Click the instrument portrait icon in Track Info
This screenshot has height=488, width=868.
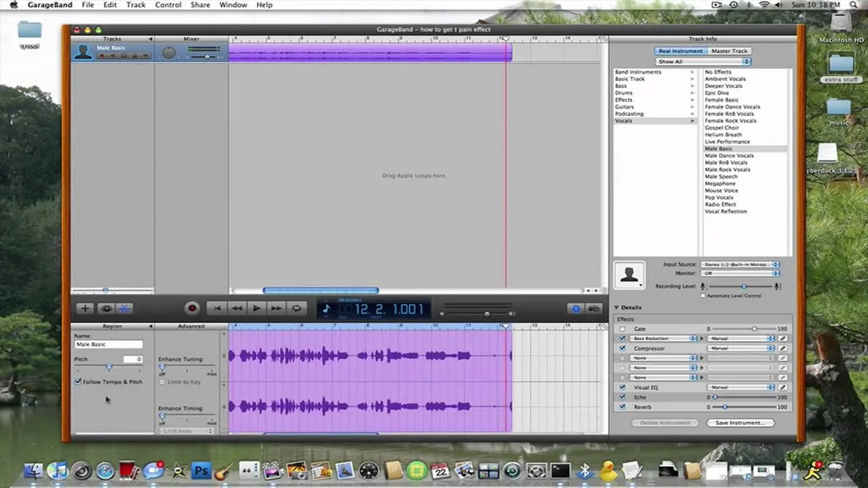[x=629, y=274]
